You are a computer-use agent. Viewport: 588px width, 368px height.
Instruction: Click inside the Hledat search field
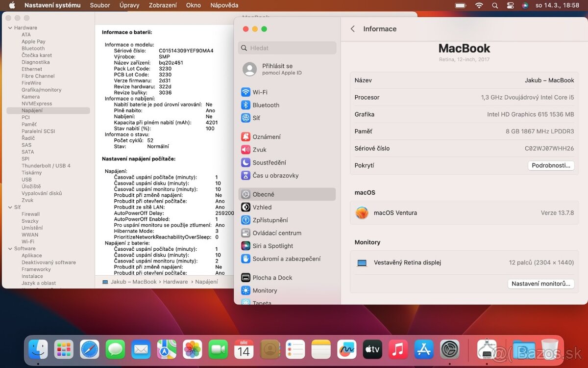coord(287,48)
